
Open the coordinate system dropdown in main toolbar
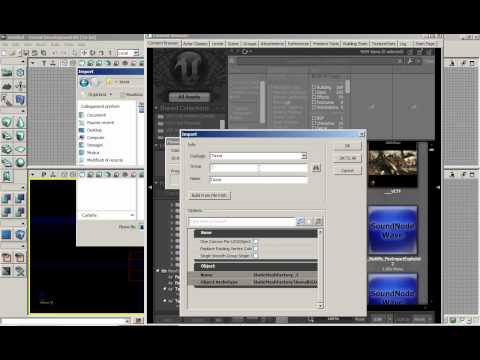click(136, 53)
